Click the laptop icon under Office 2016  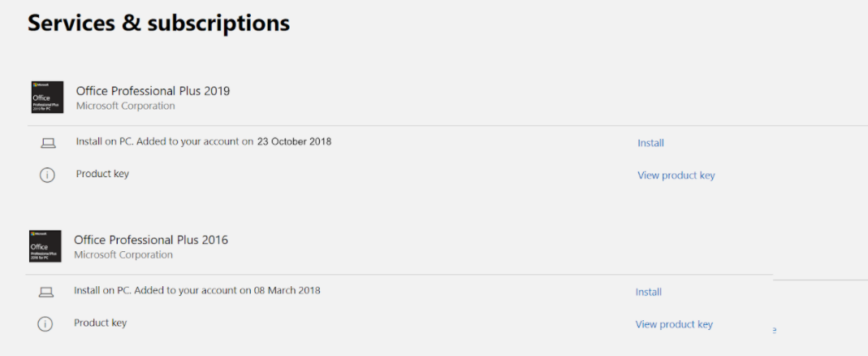click(x=45, y=292)
